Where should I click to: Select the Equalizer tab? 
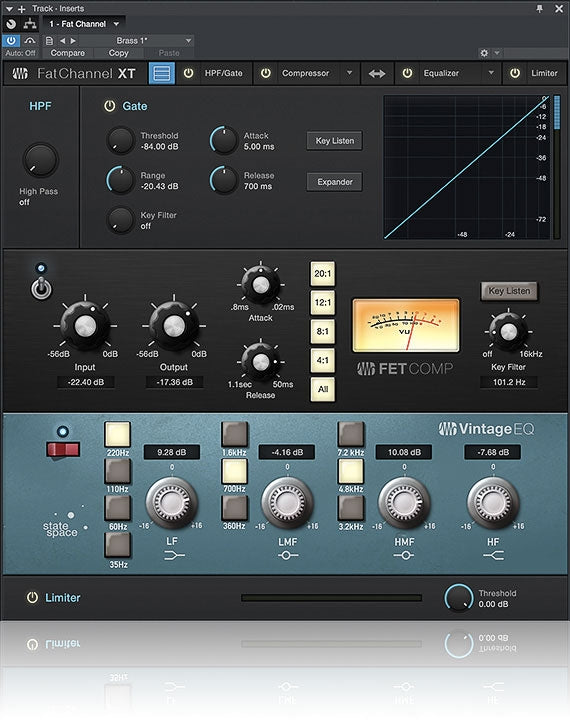click(441, 73)
